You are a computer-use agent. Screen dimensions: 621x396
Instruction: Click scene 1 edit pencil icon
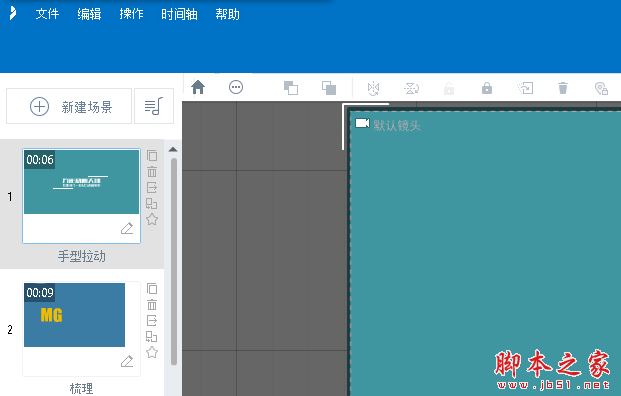tap(127, 228)
